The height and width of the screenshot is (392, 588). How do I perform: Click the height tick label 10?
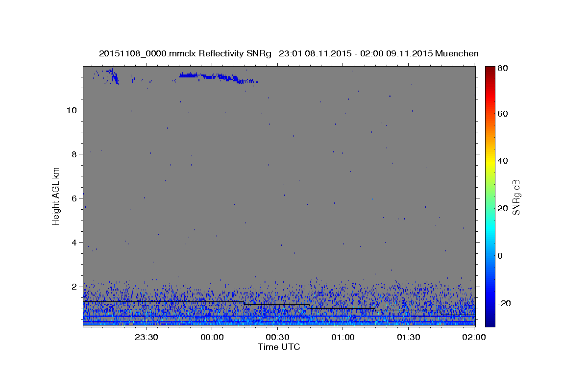coord(73,110)
